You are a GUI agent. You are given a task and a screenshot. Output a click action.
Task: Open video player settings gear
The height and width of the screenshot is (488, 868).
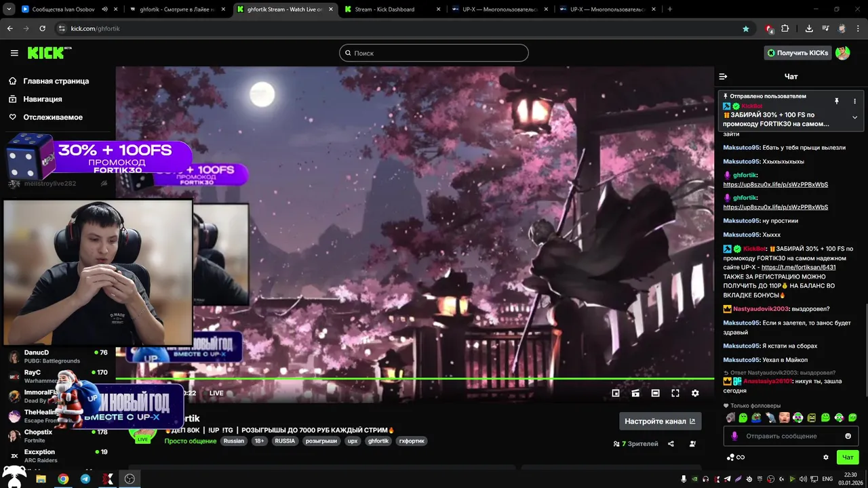click(695, 393)
